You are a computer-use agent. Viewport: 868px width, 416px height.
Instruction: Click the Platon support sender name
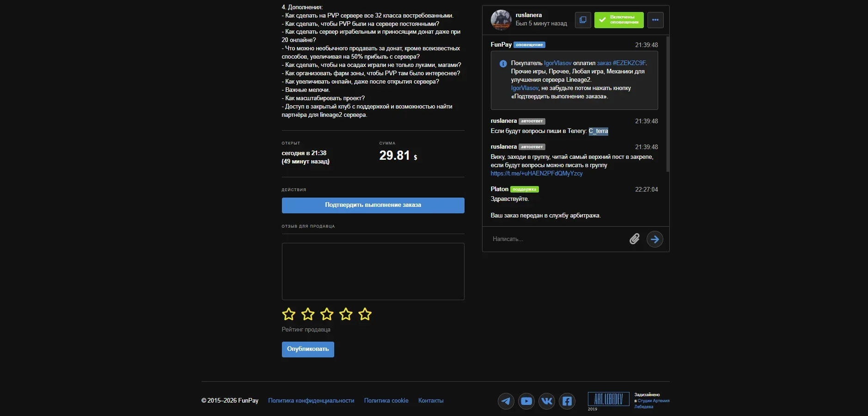(x=500, y=189)
